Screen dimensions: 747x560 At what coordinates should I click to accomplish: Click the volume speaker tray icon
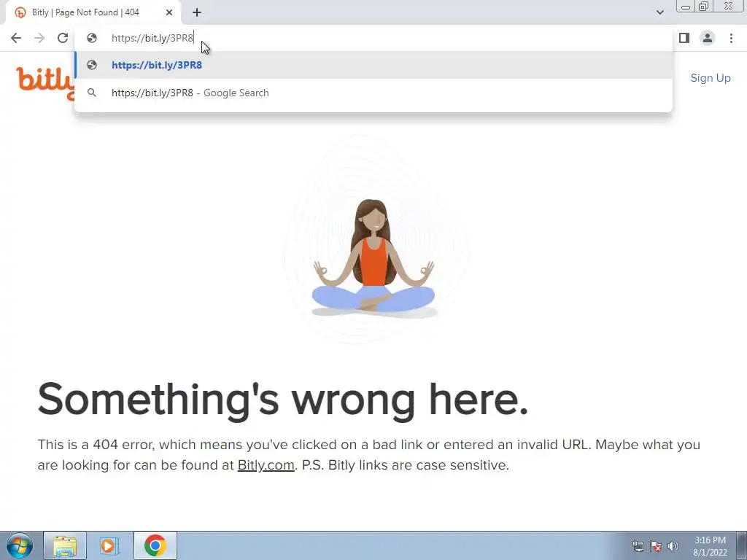673,546
